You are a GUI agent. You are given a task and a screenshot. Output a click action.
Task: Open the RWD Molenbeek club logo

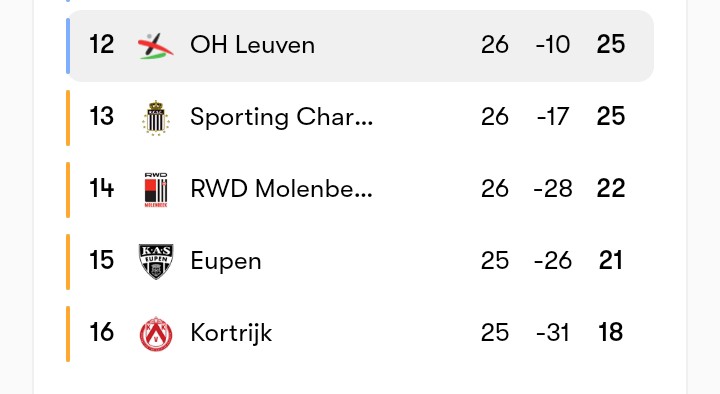click(156, 190)
